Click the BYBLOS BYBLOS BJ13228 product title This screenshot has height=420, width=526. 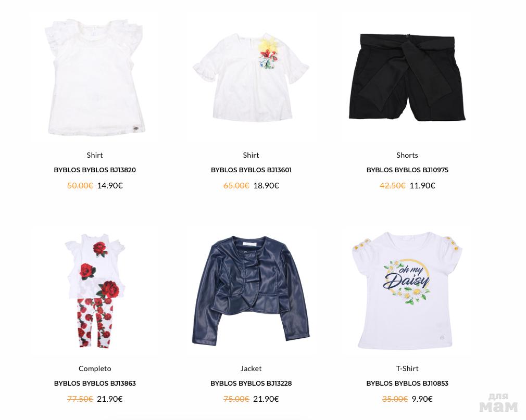[x=251, y=383]
